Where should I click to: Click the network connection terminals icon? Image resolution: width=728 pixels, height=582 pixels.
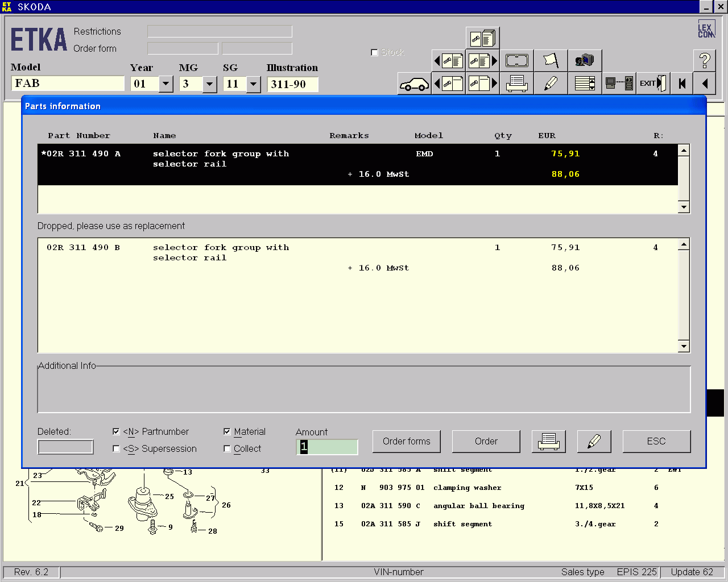619,84
